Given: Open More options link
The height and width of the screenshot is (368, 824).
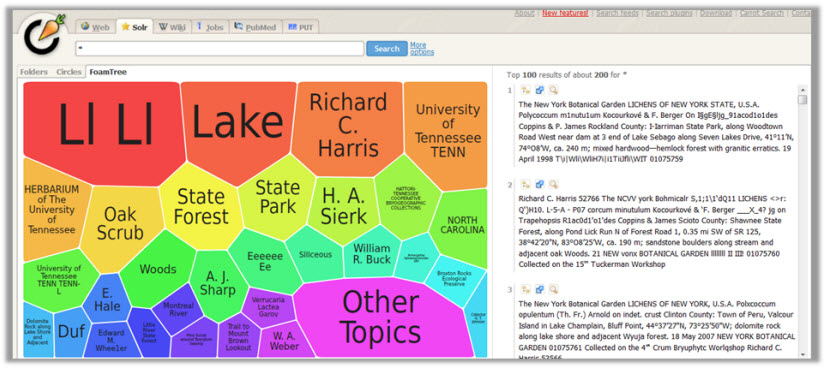Looking at the screenshot, I should pos(421,48).
